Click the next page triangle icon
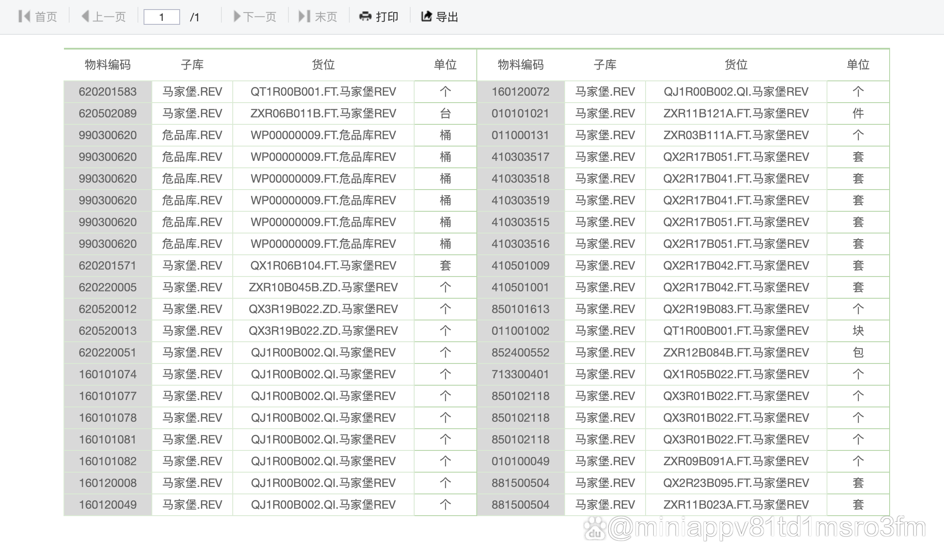The height and width of the screenshot is (560, 944). (237, 17)
